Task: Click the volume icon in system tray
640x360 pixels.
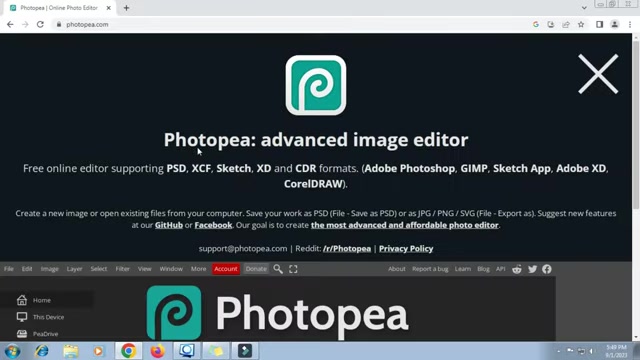Action: click(591, 351)
